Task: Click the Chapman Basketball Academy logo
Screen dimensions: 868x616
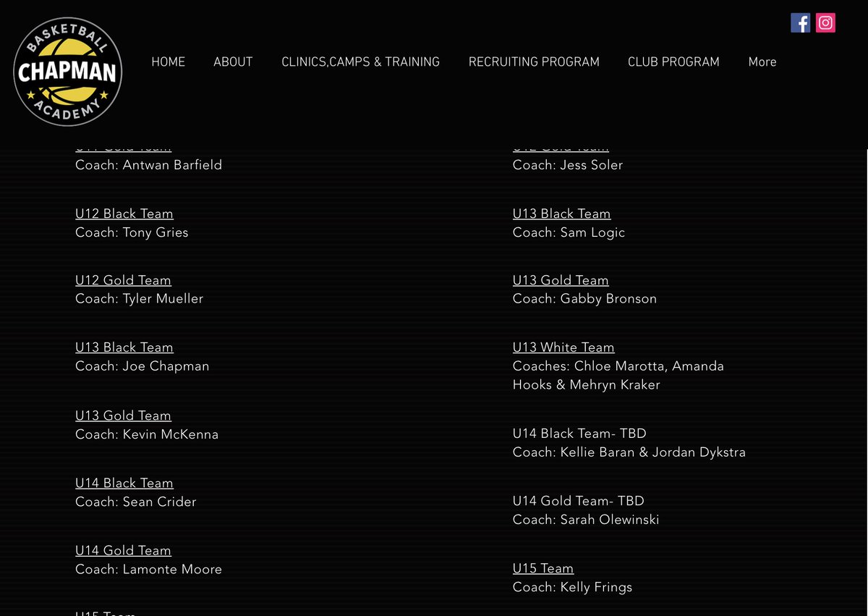Action: [68, 72]
